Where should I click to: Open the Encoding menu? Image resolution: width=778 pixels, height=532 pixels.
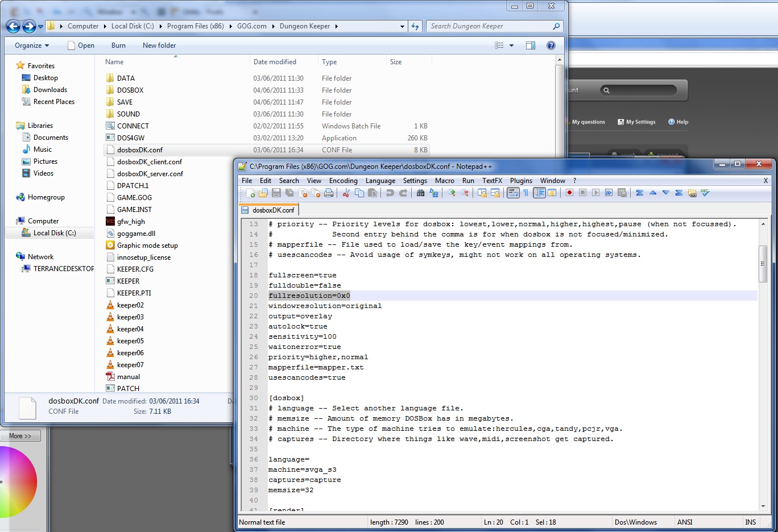[x=344, y=181]
